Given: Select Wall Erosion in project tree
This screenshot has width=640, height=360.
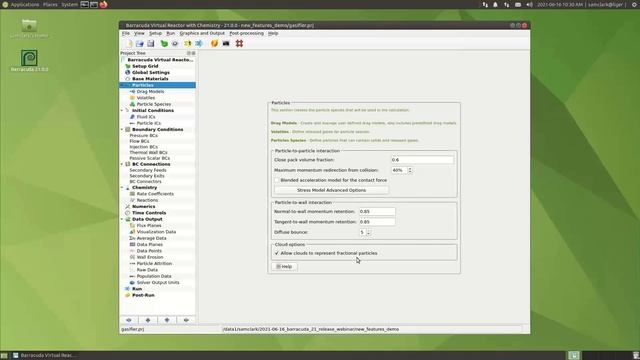Looking at the screenshot, I should pos(150,257).
